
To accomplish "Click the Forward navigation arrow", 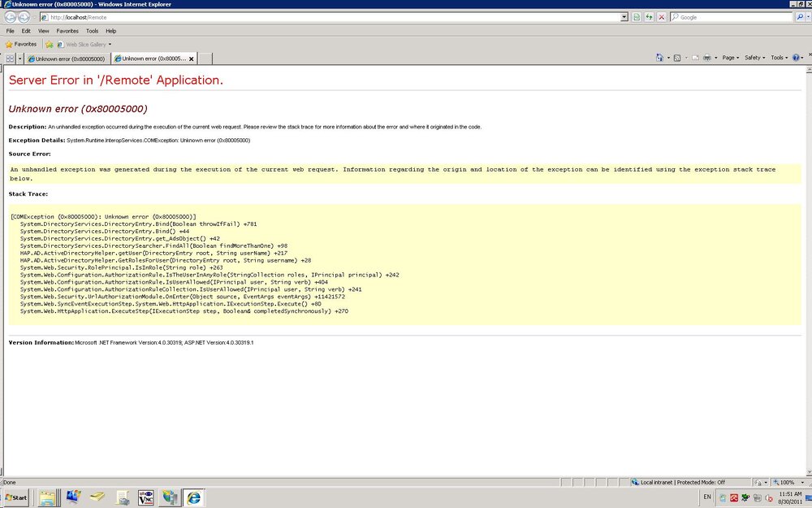I will (x=24, y=17).
